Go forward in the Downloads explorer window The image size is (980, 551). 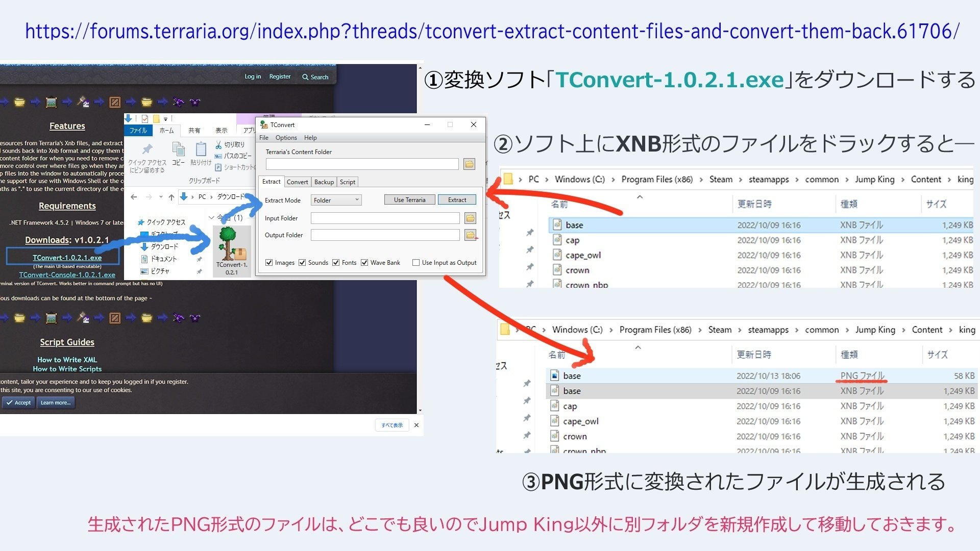(149, 197)
